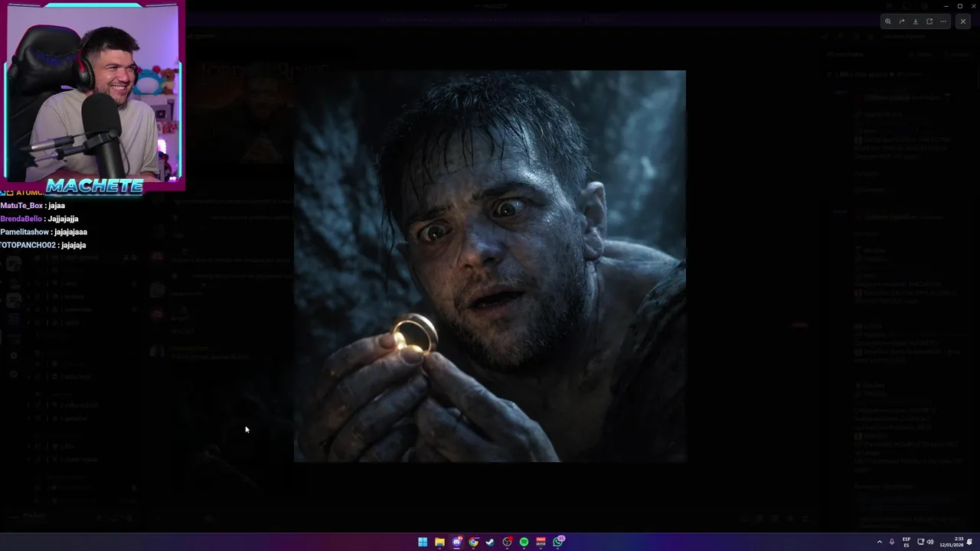This screenshot has height=551, width=980.
Task: Open the network status tray icon
Action: (x=920, y=542)
